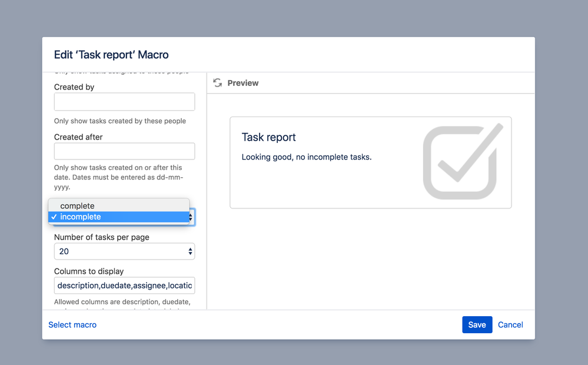Click the 'Created by' label
The height and width of the screenshot is (365, 588).
coord(74,87)
